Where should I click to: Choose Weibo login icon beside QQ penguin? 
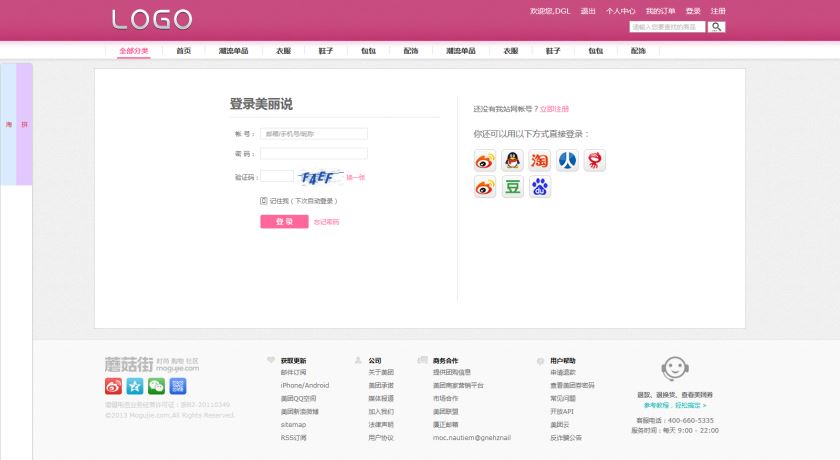[x=485, y=160]
